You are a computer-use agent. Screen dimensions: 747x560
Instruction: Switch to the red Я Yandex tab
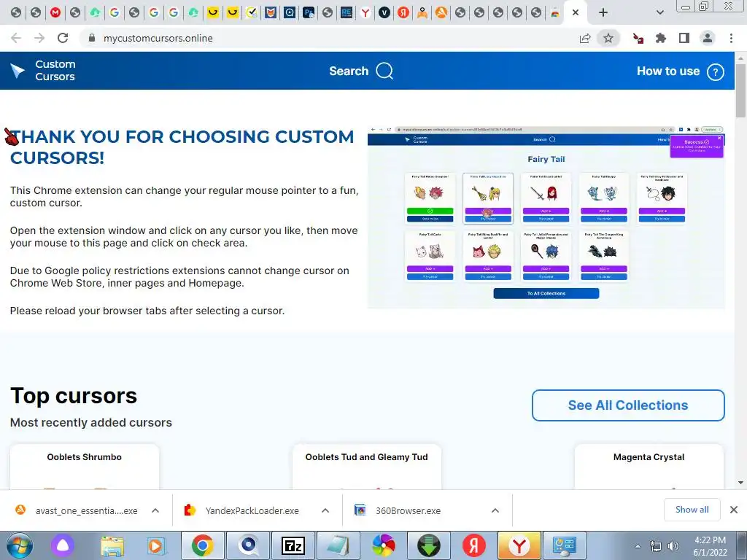coord(403,13)
